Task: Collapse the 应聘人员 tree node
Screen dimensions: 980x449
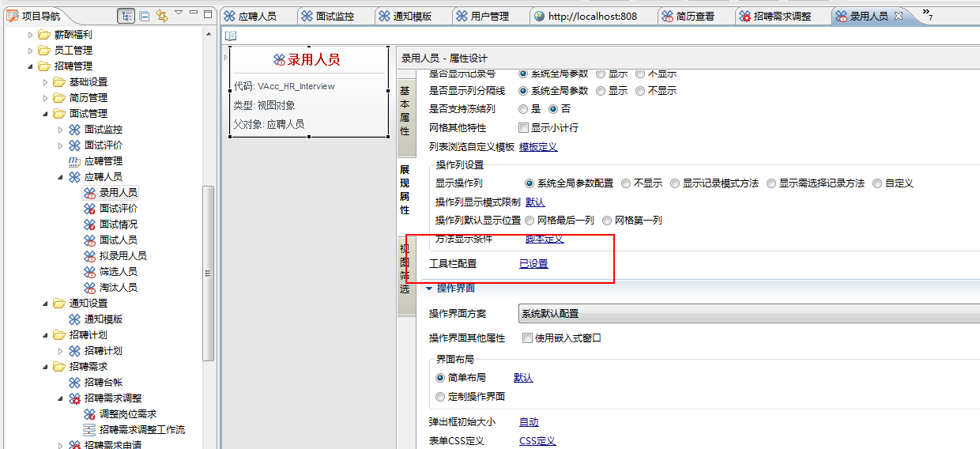Action: click(60, 176)
